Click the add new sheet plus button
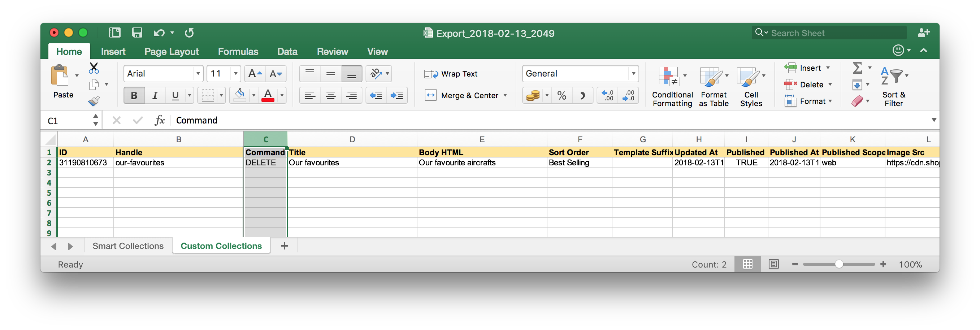980x330 pixels. 284,246
